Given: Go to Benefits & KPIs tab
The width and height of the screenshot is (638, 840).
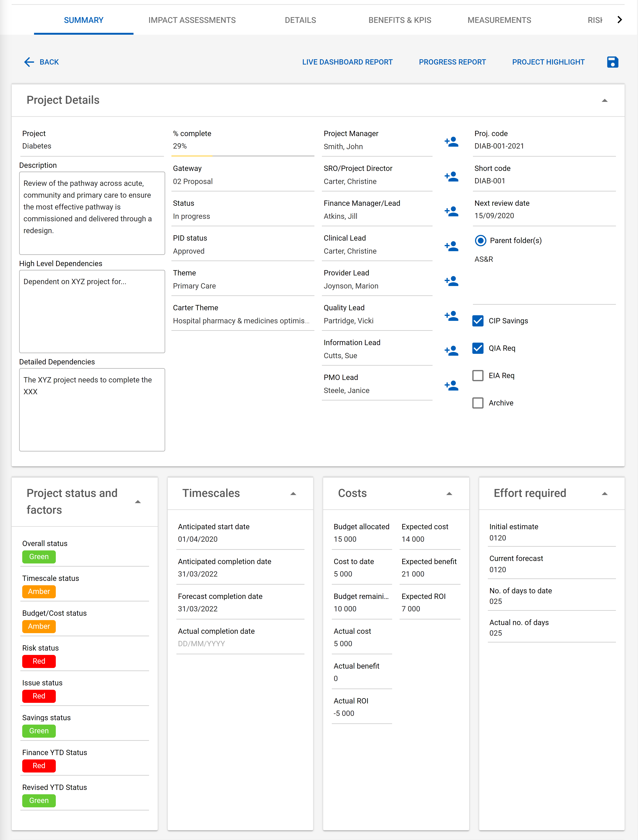Looking at the screenshot, I should pos(400,20).
